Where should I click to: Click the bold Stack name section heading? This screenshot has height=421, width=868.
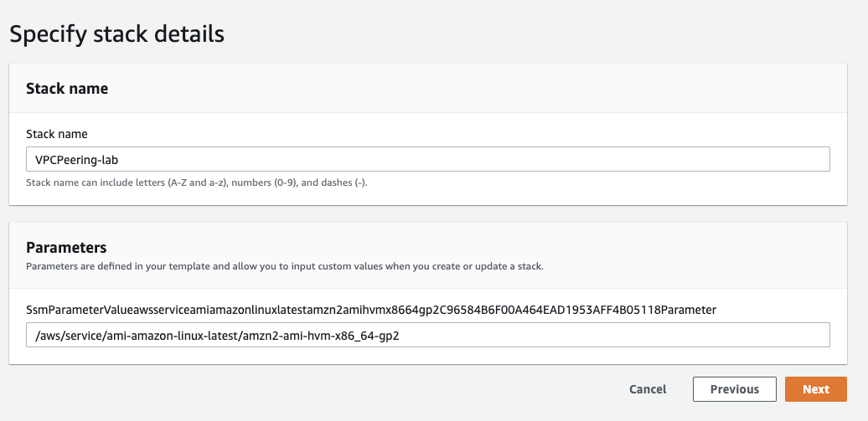(67, 89)
